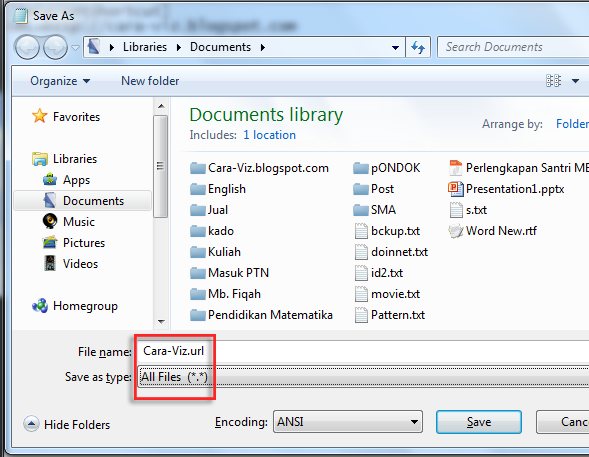Viewport: 589px width, 457px height.
Task: Select the doinnet.txt file name
Action: pyautogui.click(x=399, y=252)
